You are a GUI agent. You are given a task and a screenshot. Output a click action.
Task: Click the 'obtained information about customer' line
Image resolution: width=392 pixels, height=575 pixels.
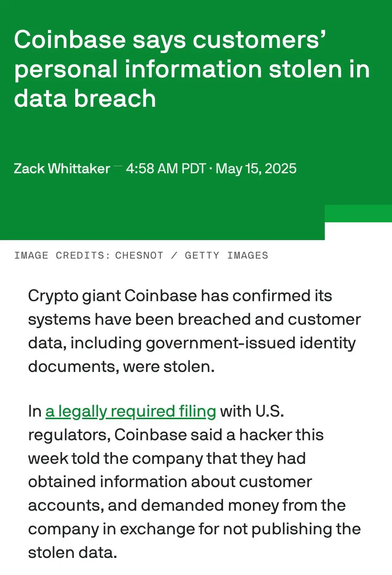pyautogui.click(x=170, y=482)
